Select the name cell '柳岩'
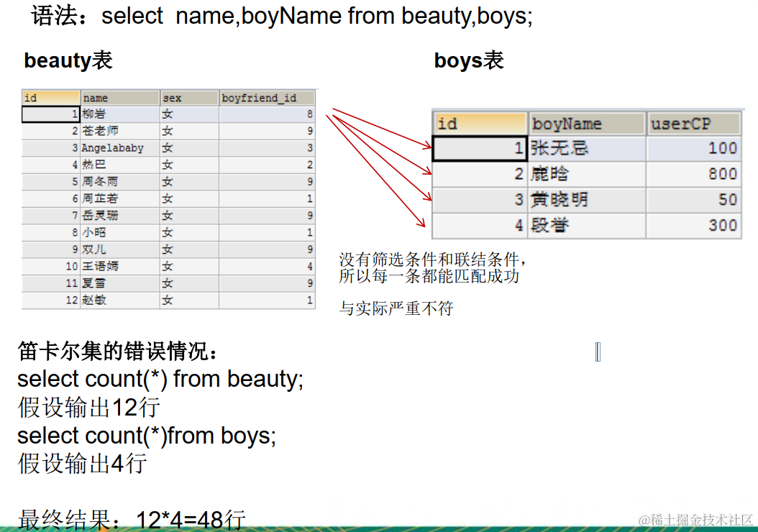This screenshot has width=758, height=532. [x=120, y=114]
